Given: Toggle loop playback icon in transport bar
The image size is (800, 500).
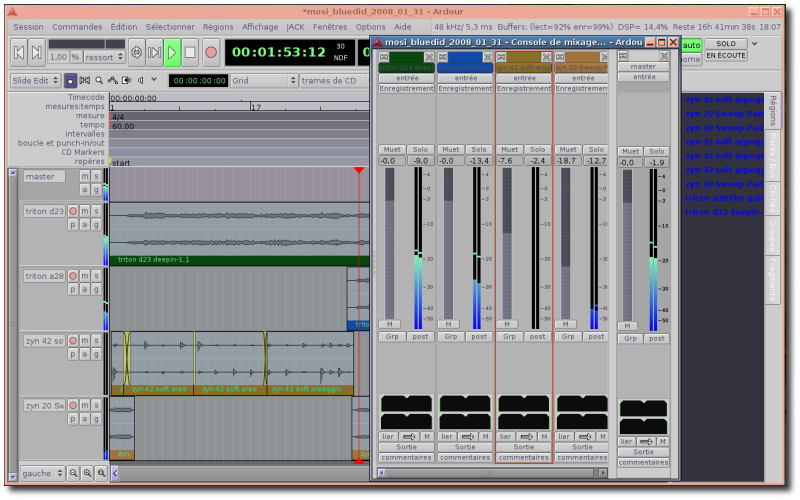Looking at the screenshot, I should pos(136,51).
